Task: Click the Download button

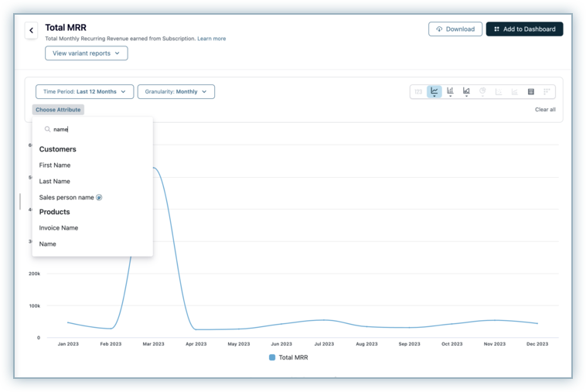Action: (455, 29)
